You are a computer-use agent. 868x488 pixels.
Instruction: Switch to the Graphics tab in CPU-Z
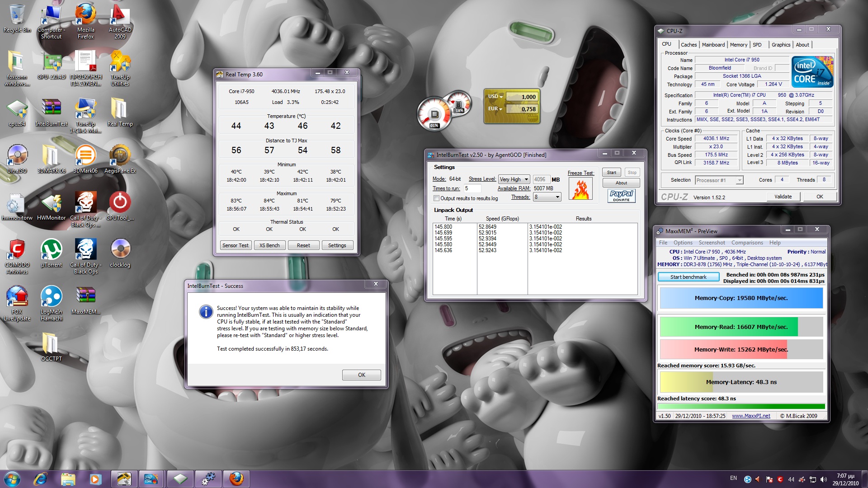pos(781,45)
